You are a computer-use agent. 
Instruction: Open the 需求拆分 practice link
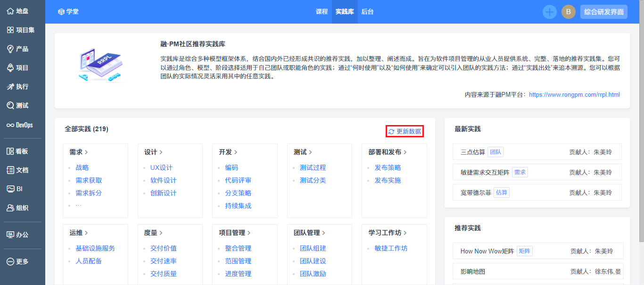click(x=89, y=193)
